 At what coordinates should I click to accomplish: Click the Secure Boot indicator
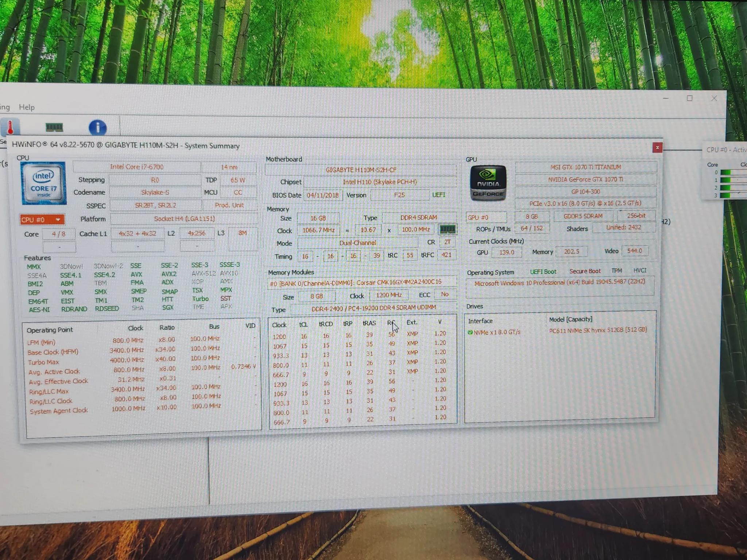585,271
